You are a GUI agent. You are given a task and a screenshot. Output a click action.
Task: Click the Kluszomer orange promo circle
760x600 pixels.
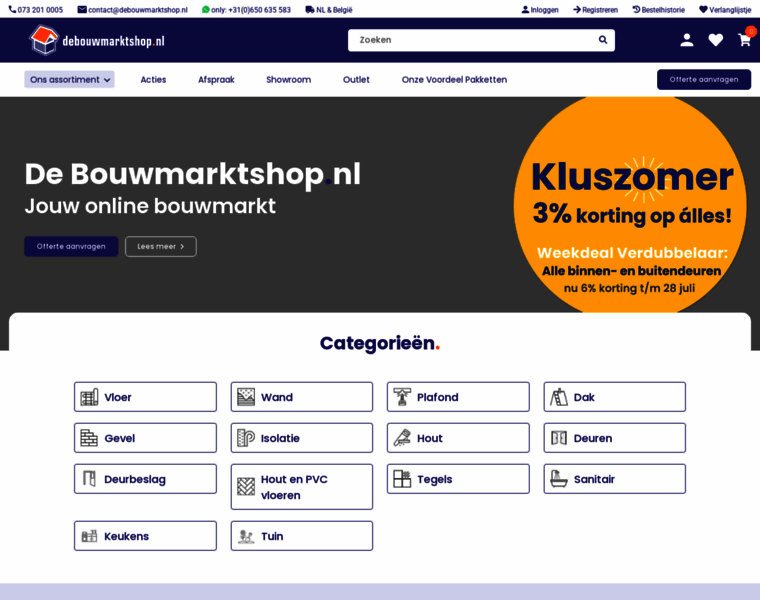click(630, 204)
